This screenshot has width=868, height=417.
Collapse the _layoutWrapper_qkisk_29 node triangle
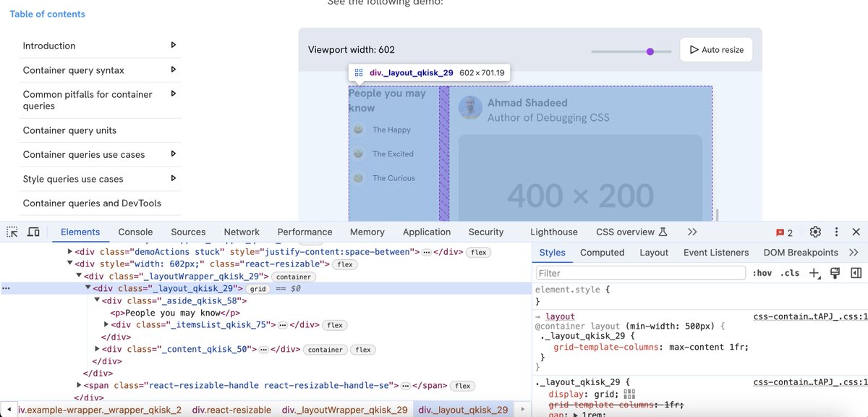tap(79, 277)
